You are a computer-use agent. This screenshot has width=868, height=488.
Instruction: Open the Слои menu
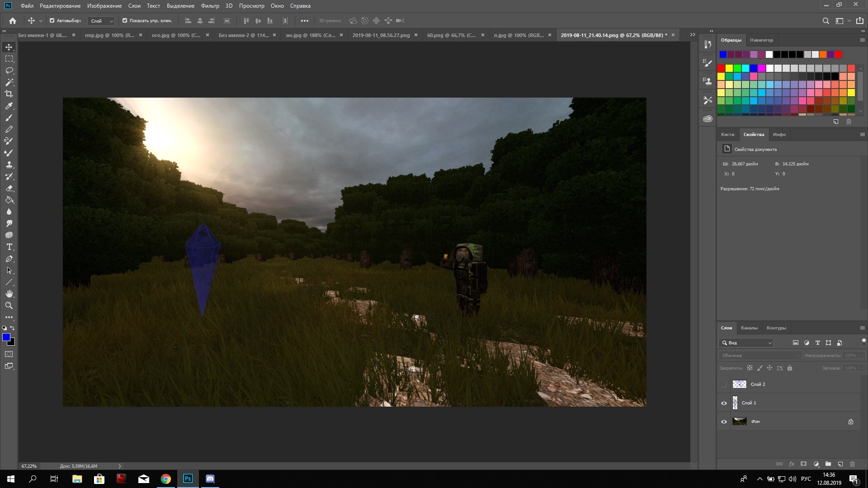pyautogui.click(x=134, y=6)
